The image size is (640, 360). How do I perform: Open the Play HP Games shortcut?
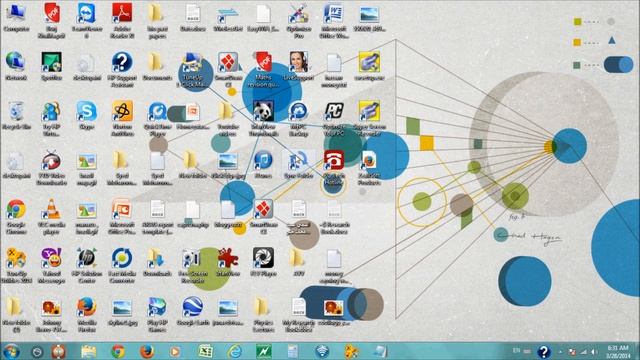tap(157, 314)
